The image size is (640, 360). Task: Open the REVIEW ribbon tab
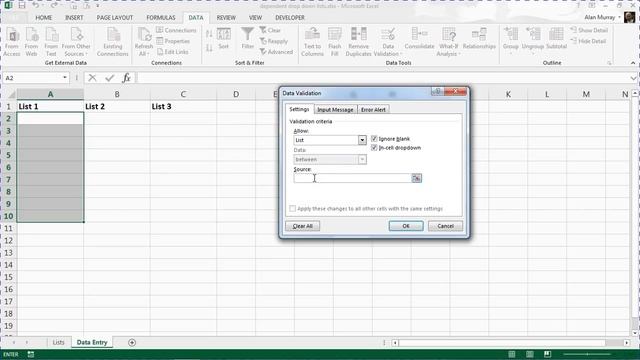coord(226,18)
